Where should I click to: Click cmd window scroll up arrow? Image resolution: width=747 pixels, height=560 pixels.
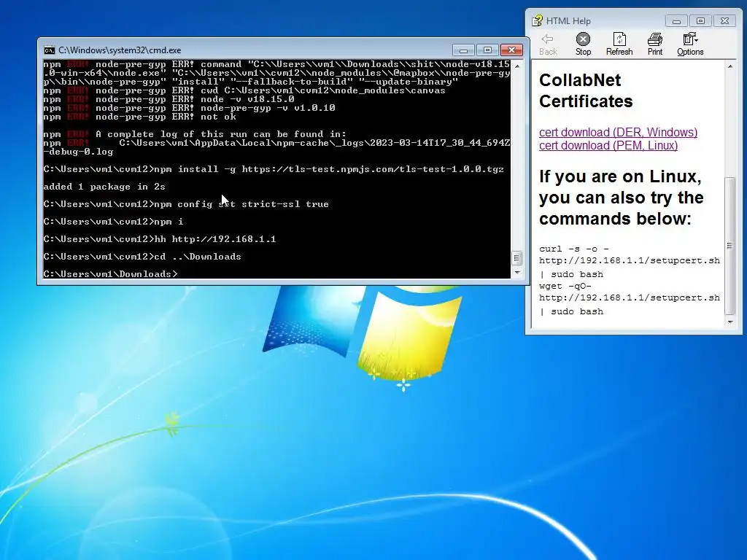(x=517, y=66)
